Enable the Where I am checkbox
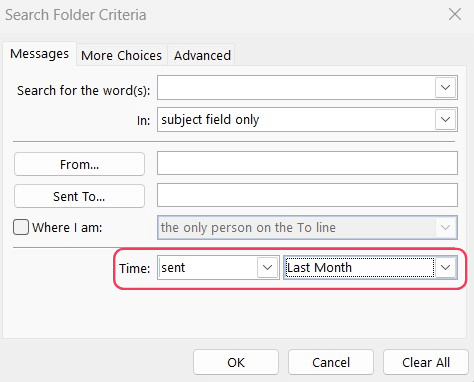 21,227
